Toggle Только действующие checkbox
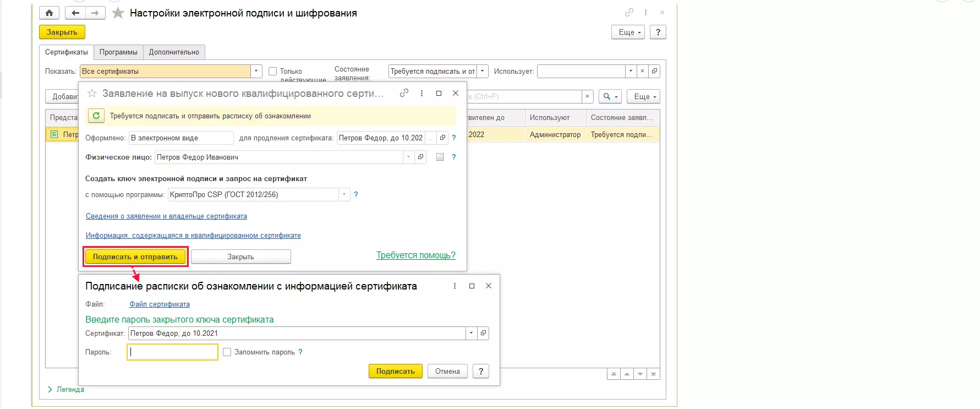 (272, 71)
